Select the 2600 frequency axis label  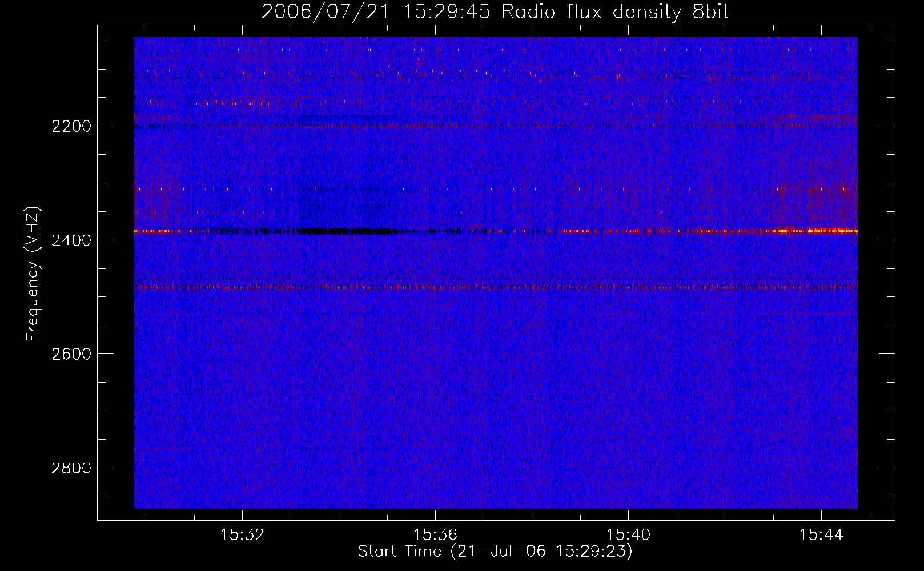(71, 354)
